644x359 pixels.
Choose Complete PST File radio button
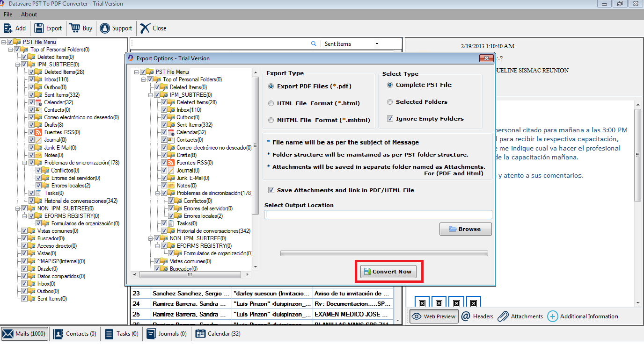point(390,85)
